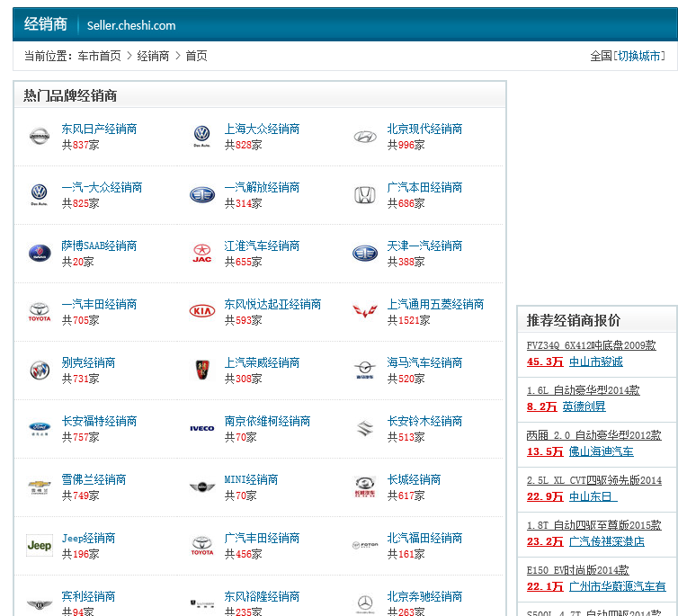The width and height of the screenshot is (678, 616).
Task: Open dealer link 中山市骏诚
Action: [x=596, y=362]
